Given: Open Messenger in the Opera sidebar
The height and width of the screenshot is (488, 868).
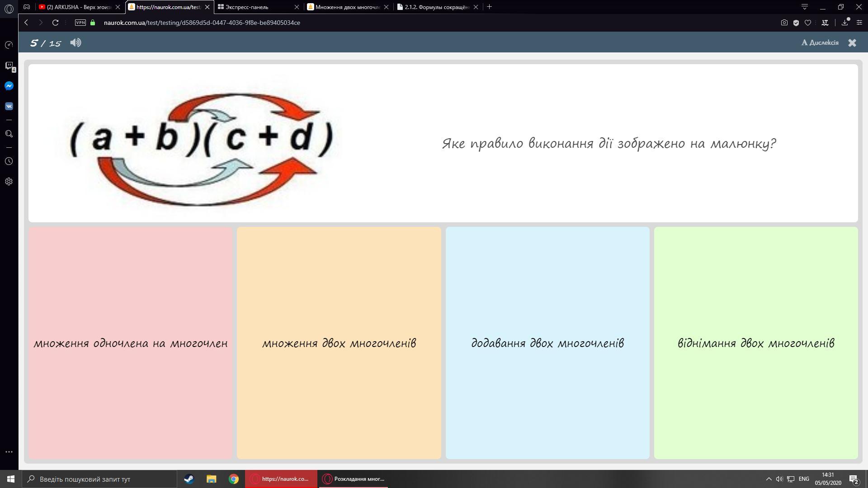Looking at the screenshot, I should [x=9, y=86].
